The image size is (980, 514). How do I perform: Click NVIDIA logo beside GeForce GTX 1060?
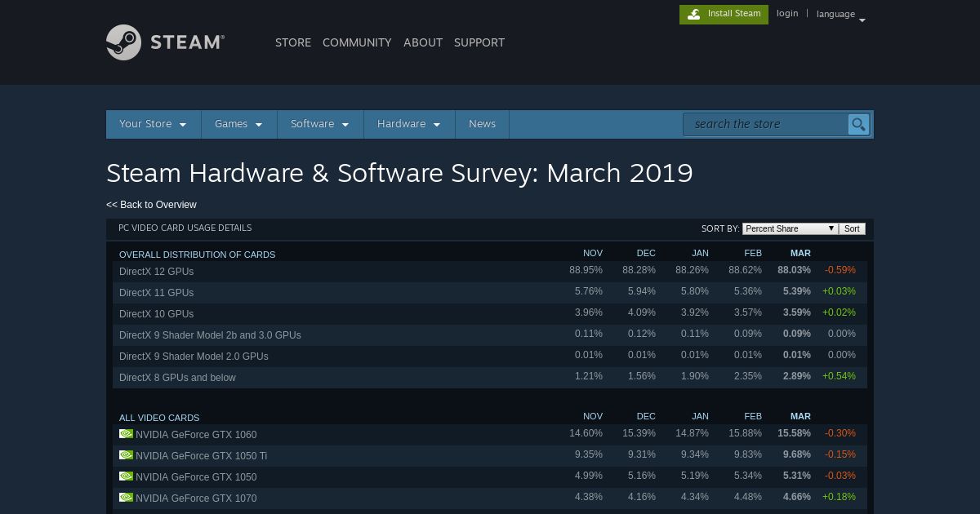tap(126, 434)
